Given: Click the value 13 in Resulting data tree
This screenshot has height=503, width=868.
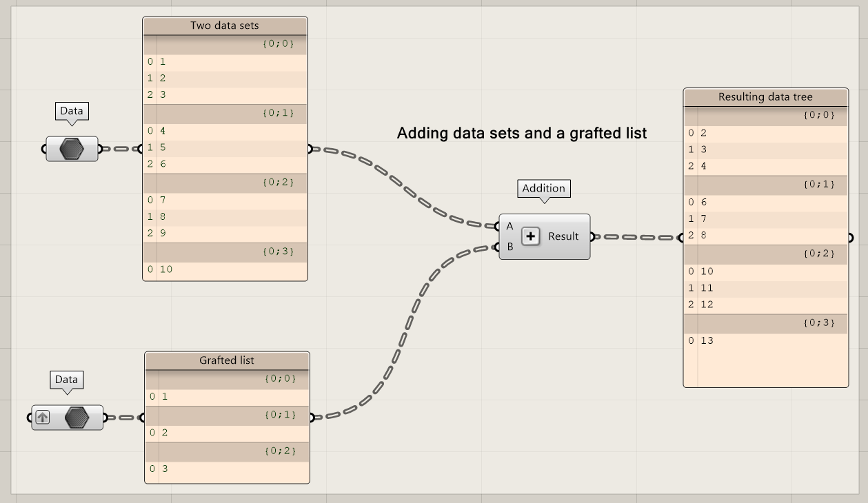Looking at the screenshot, I should click(707, 340).
